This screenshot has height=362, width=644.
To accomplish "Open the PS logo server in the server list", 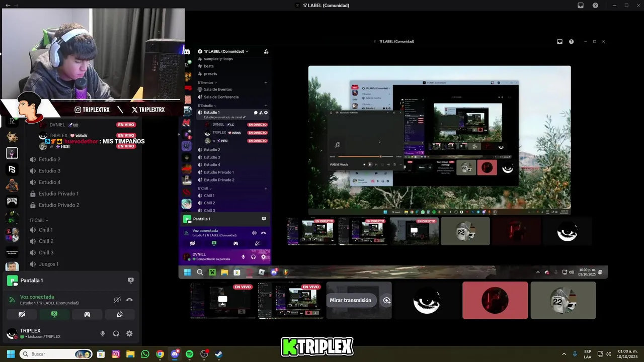I will (12, 169).
